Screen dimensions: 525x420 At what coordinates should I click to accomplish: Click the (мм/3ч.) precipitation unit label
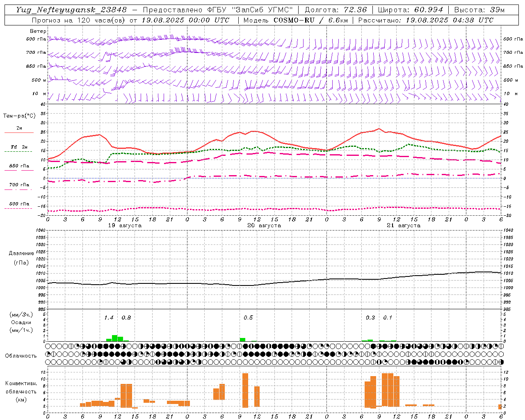pyautogui.click(x=21, y=315)
